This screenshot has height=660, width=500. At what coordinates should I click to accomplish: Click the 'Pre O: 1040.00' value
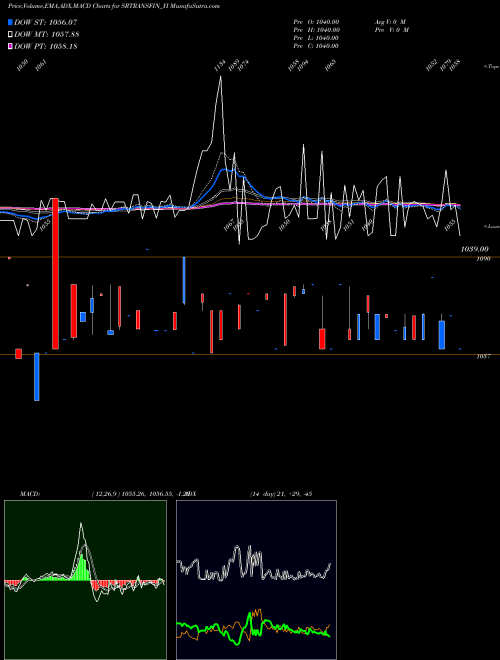coord(316,22)
